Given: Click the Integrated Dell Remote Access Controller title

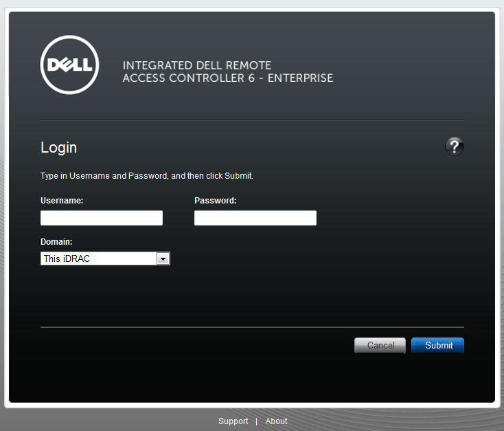Looking at the screenshot, I should click(227, 71).
